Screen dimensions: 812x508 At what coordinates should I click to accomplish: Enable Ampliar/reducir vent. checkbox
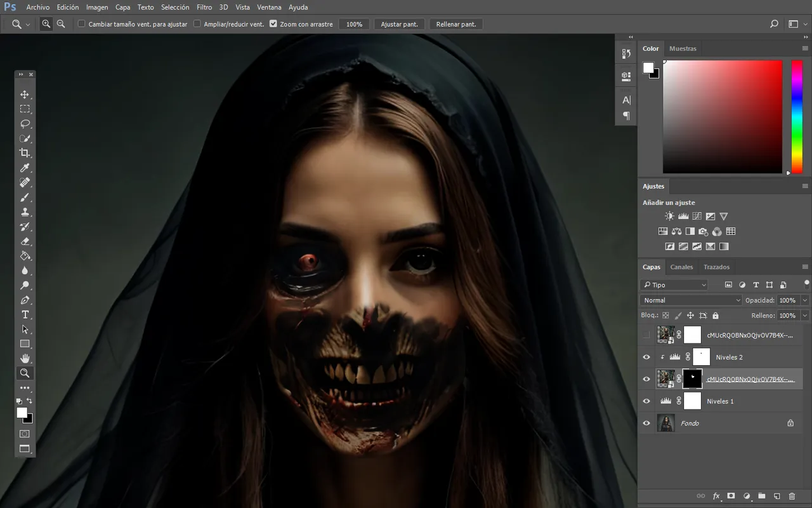[197, 24]
